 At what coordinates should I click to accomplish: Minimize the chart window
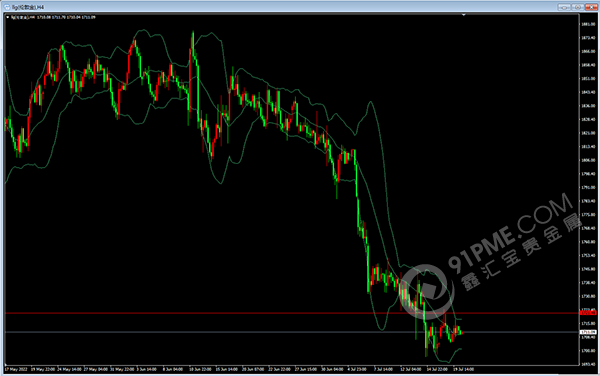(x=564, y=7)
